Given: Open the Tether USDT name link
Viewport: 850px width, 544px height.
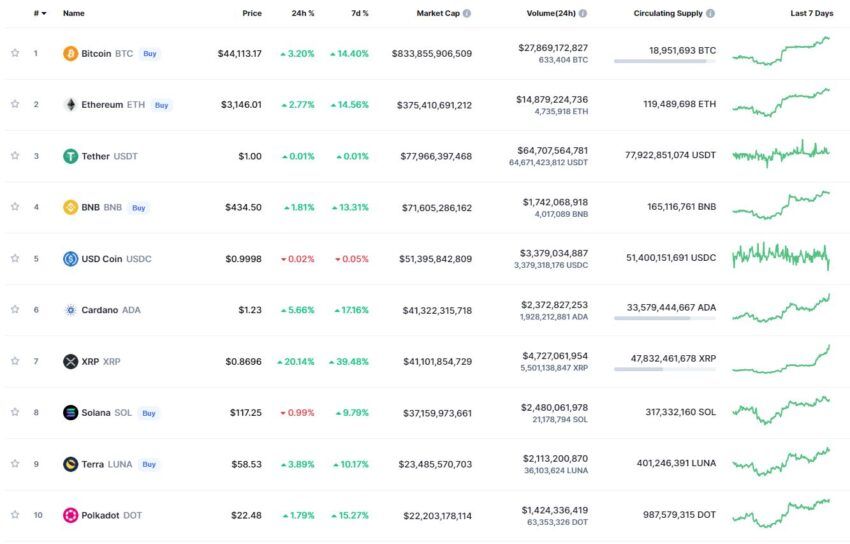Looking at the screenshot, I should [110, 156].
